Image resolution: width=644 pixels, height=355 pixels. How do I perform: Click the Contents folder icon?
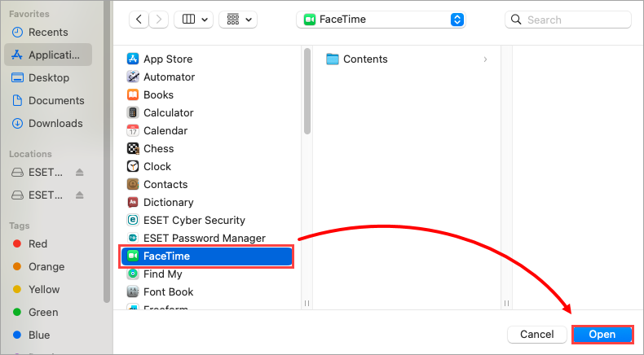pyautogui.click(x=333, y=59)
